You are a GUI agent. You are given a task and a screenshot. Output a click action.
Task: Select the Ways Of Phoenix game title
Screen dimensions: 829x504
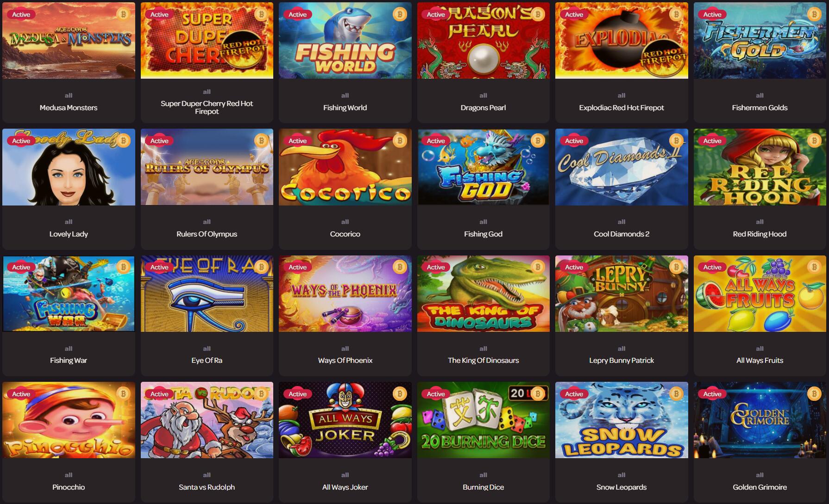pos(345,361)
